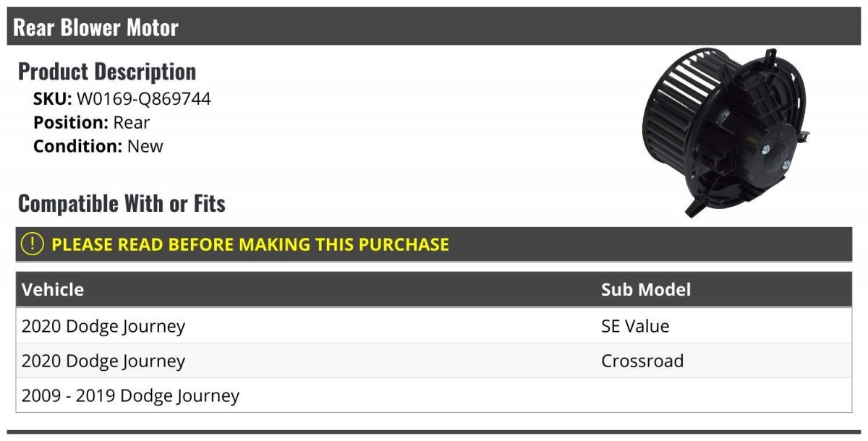
Task: Click the yellow exclamation warning icon
Action: click(x=33, y=244)
